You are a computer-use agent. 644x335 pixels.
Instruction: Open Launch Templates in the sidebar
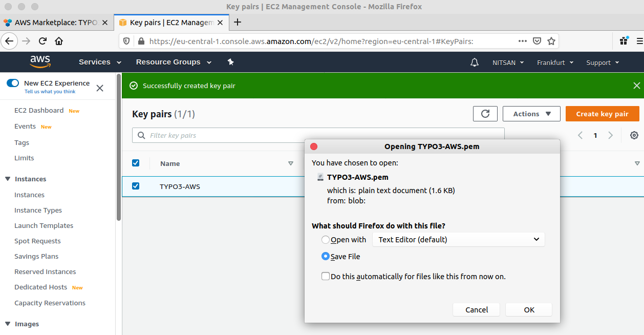tap(44, 225)
